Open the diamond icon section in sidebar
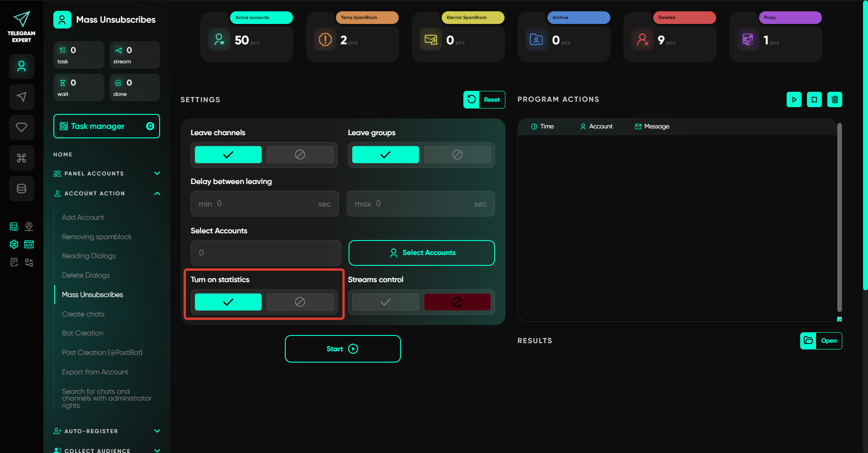 point(21,127)
